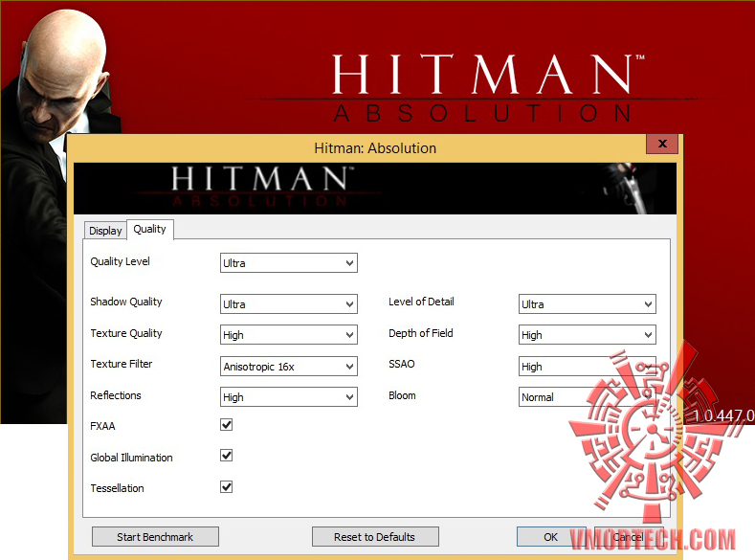
Task: Click the Texture Quality label
Action: tap(126, 333)
